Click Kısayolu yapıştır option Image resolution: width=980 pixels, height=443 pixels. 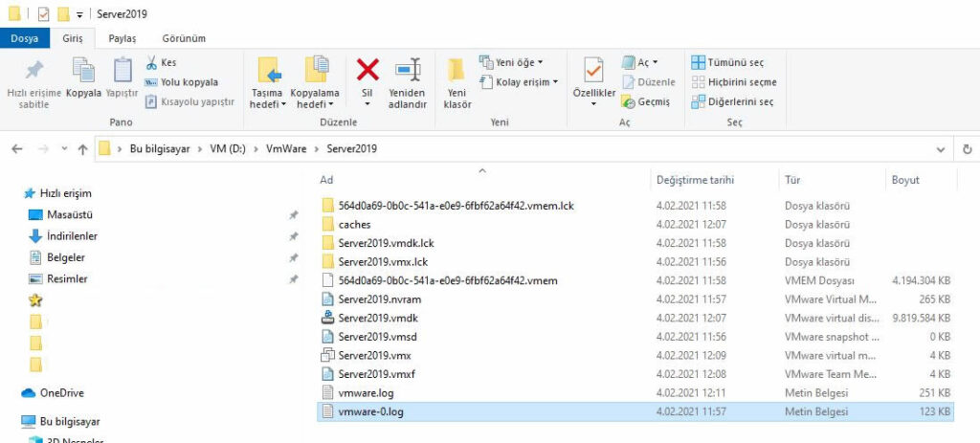click(190, 101)
